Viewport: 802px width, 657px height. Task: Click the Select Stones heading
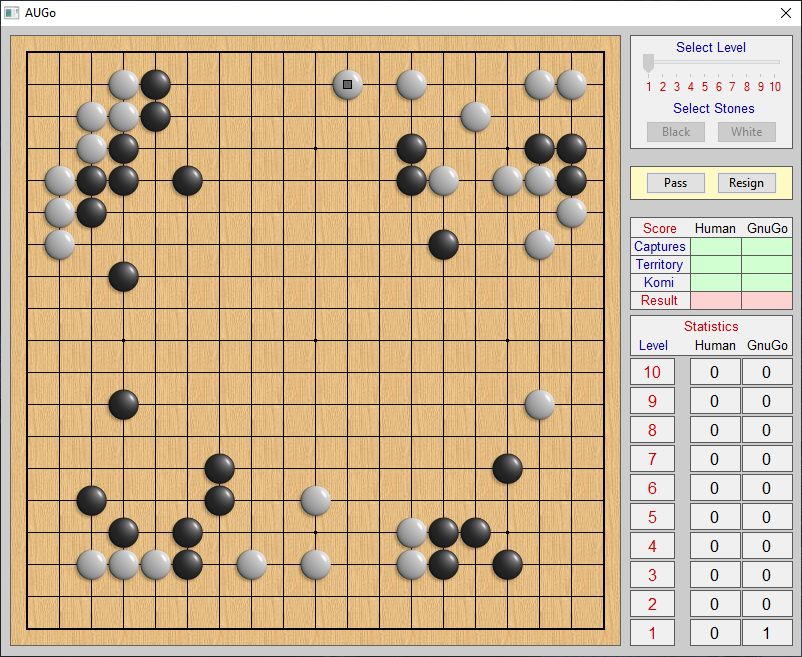[x=714, y=108]
